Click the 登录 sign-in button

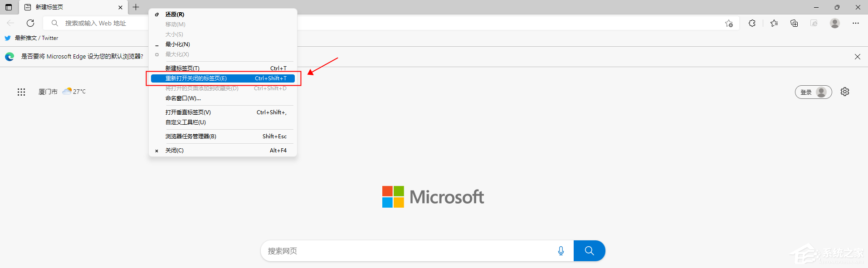pos(813,92)
